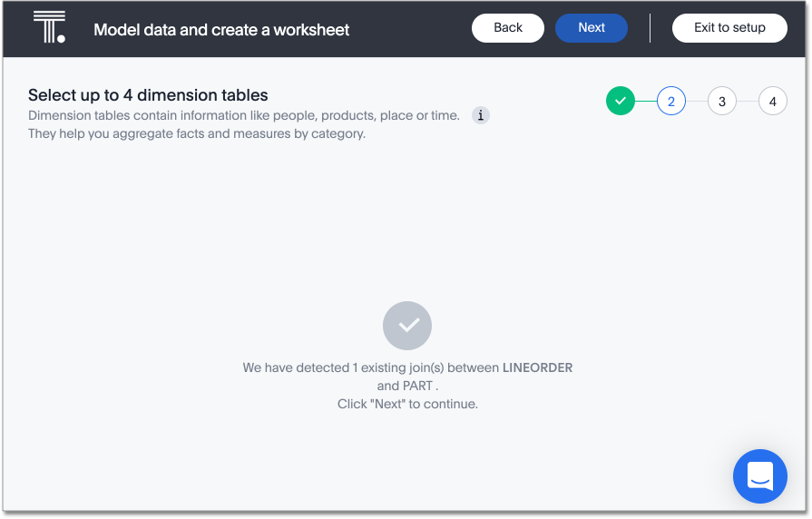Click the LINEORDER table name

pyautogui.click(x=537, y=367)
